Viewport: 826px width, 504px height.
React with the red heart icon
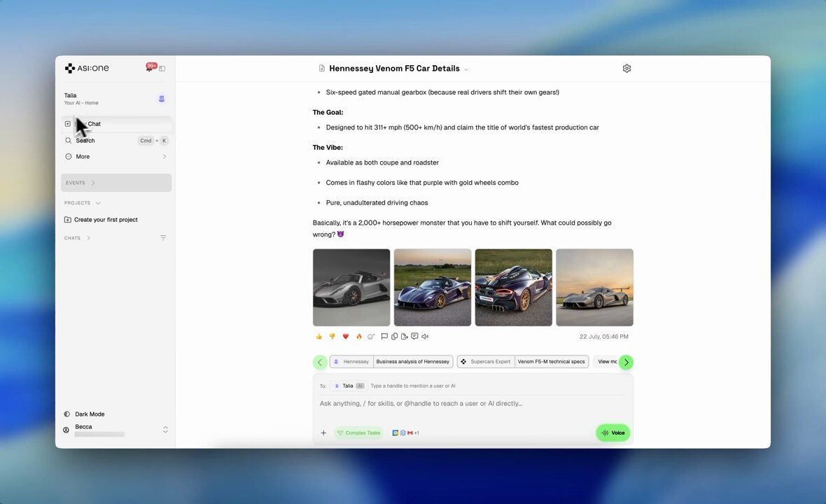pos(346,337)
